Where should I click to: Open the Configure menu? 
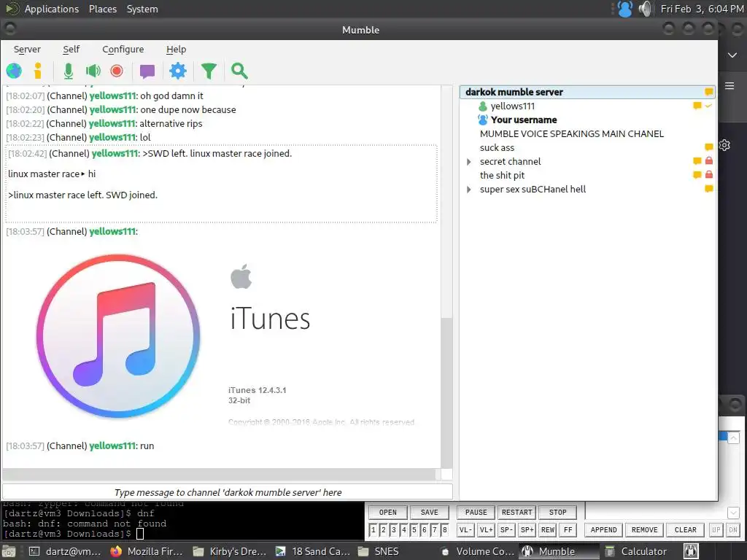coord(123,50)
